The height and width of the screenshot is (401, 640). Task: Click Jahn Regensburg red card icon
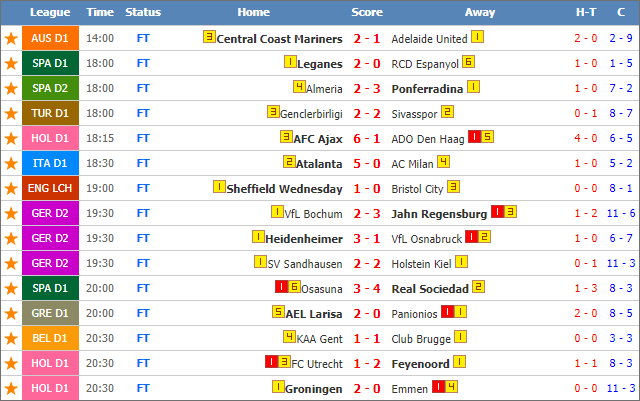(x=497, y=212)
